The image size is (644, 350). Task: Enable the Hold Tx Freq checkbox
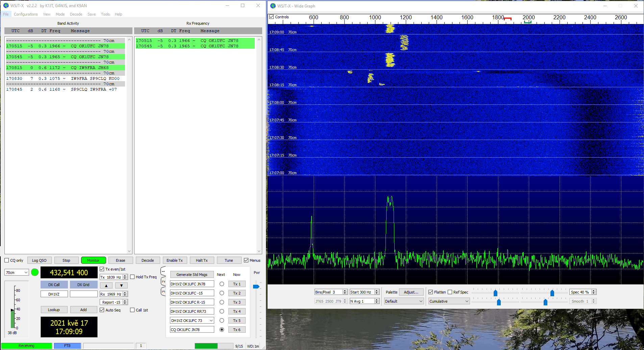click(x=132, y=277)
